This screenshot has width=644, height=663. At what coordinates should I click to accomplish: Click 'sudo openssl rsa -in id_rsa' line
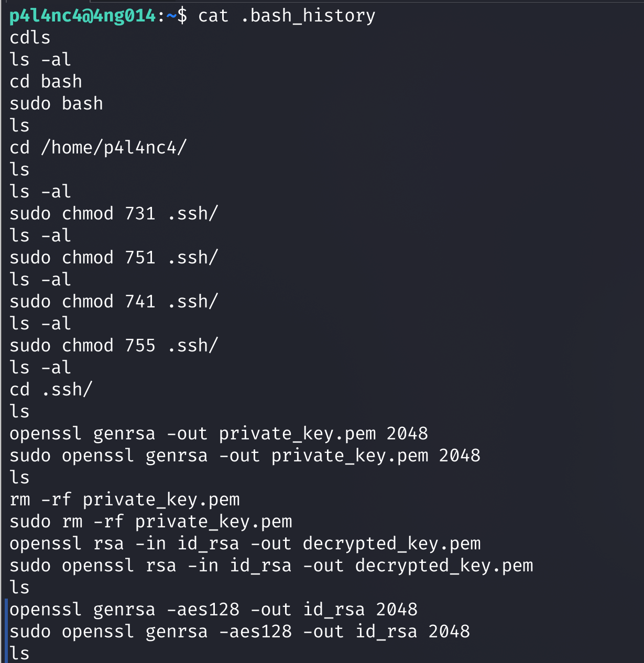(271, 566)
